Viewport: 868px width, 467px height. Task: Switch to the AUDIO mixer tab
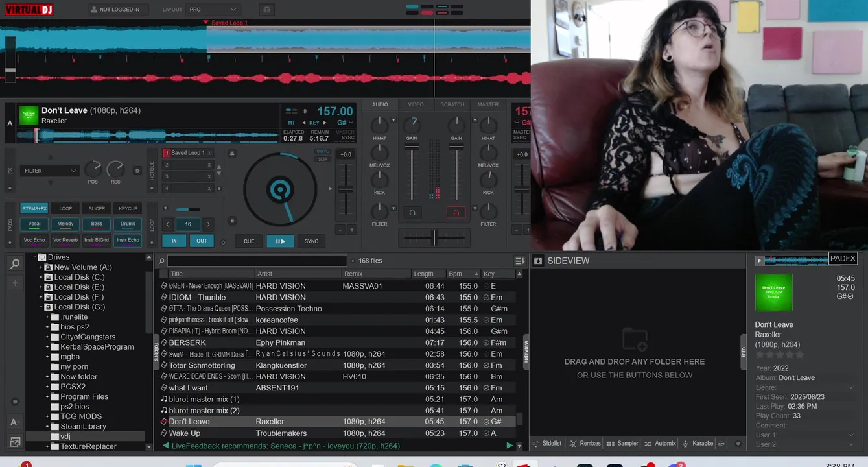click(x=380, y=104)
